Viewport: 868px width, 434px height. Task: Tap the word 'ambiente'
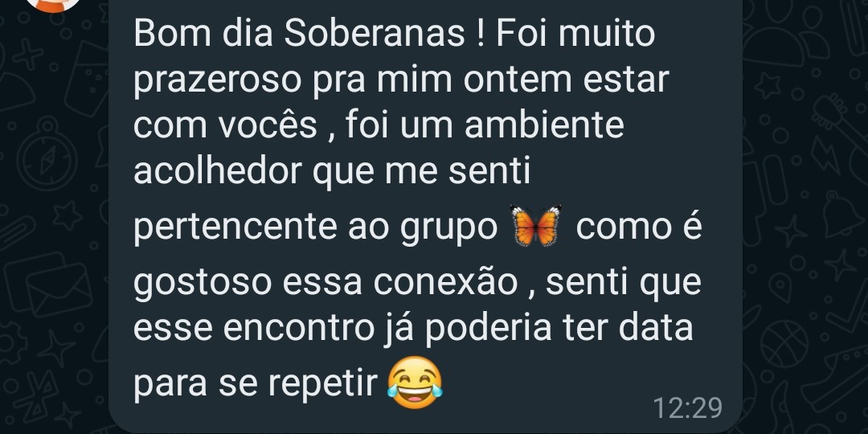544,125
